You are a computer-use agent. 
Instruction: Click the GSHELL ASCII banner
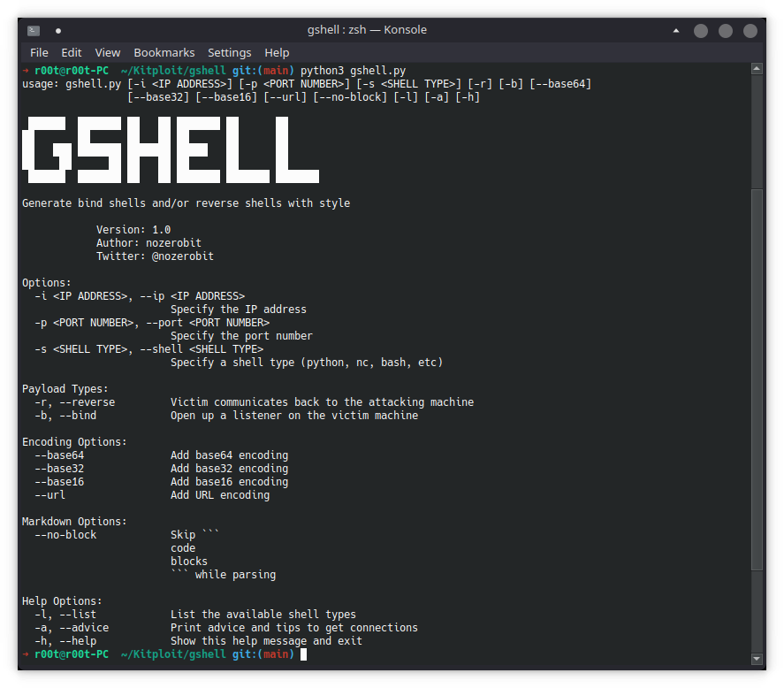coord(171,149)
